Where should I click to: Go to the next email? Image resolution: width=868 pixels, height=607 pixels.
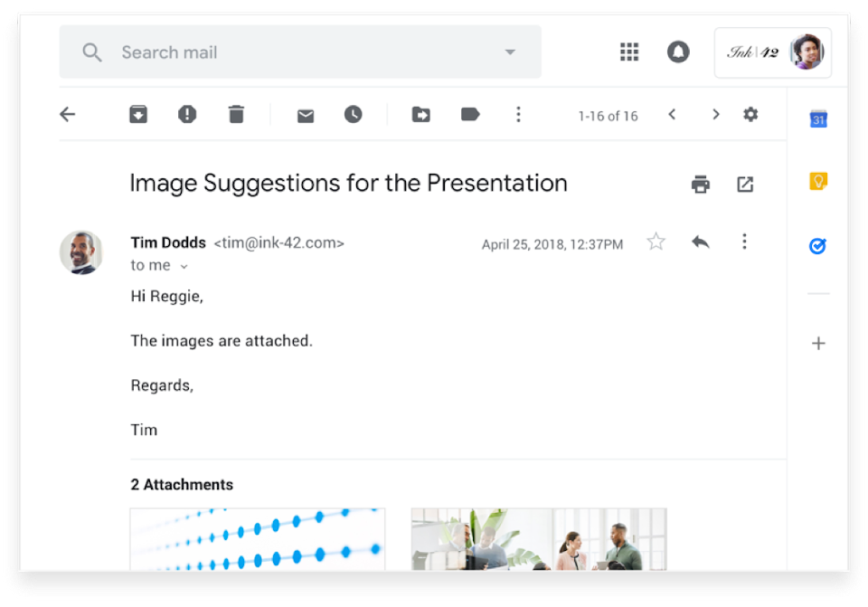click(x=715, y=115)
